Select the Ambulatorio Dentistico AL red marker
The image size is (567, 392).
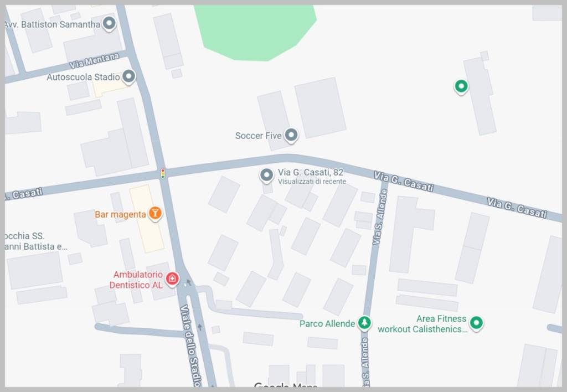point(173,279)
